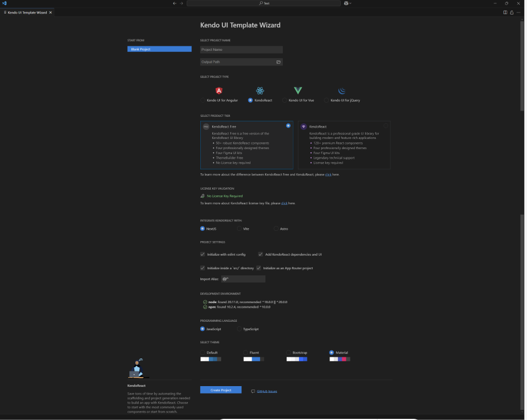Disable Add KendoReact dependencies and UI
This screenshot has height=420, width=527.
click(x=260, y=254)
